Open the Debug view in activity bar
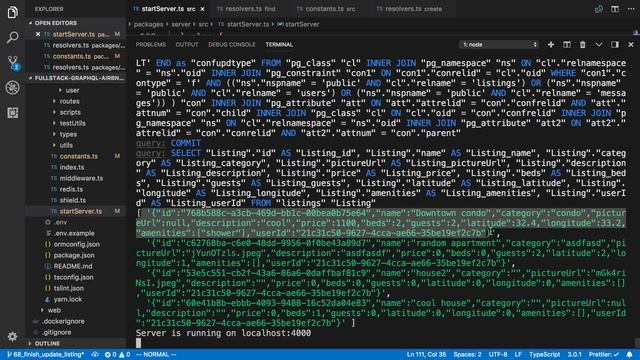640x360 pixels. (x=12, y=87)
